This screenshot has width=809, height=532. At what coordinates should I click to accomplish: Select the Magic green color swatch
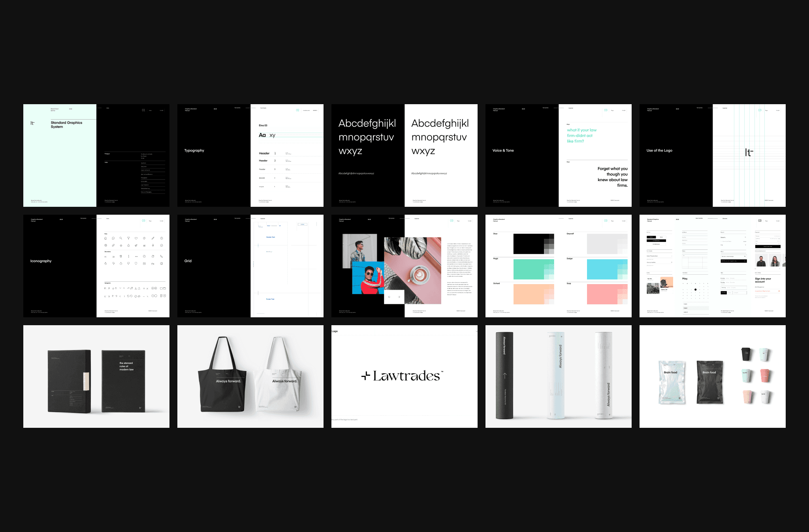(x=529, y=269)
